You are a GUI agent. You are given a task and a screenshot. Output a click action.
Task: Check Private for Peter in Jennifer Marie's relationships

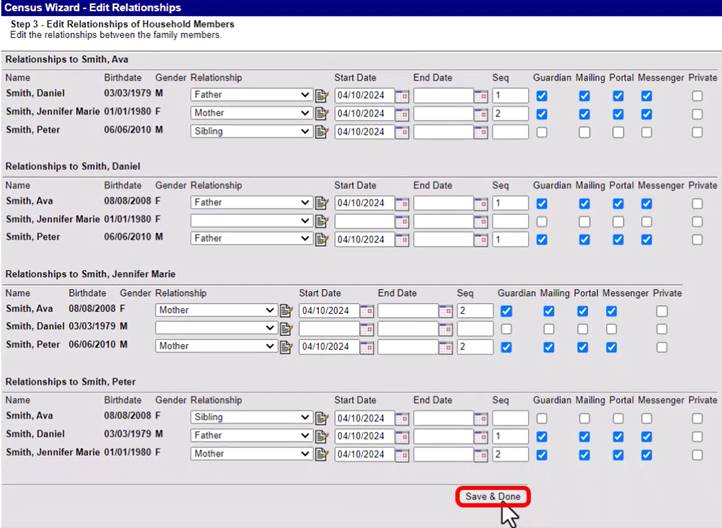(x=662, y=347)
